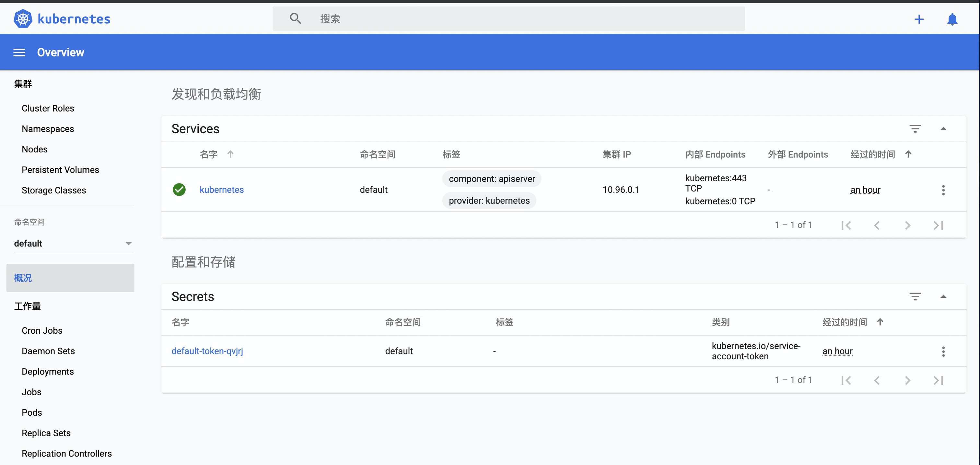Image resolution: width=980 pixels, height=465 pixels.
Task: Click the 搜索 search field
Action: (x=508, y=19)
